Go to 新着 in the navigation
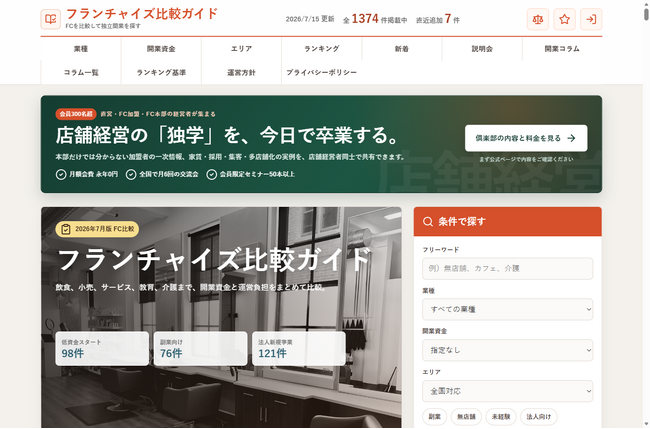Image resolution: width=650 pixels, height=429 pixels. pyautogui.click(x=402, y=49)
